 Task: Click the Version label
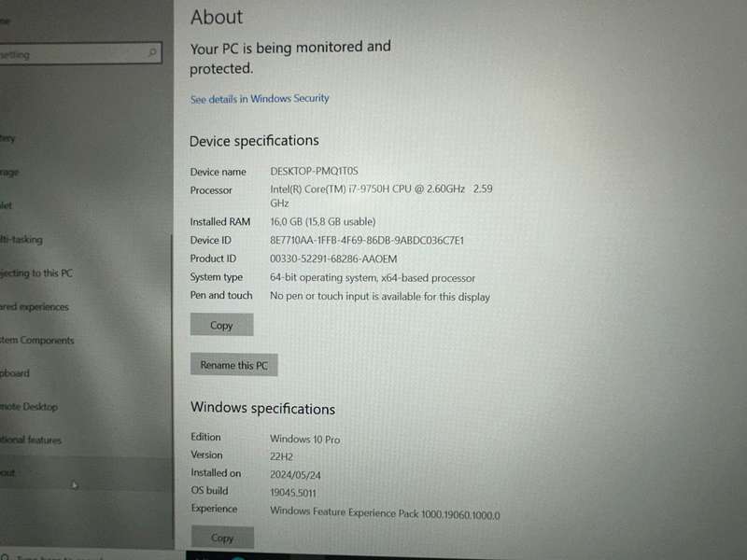point(206,455)
